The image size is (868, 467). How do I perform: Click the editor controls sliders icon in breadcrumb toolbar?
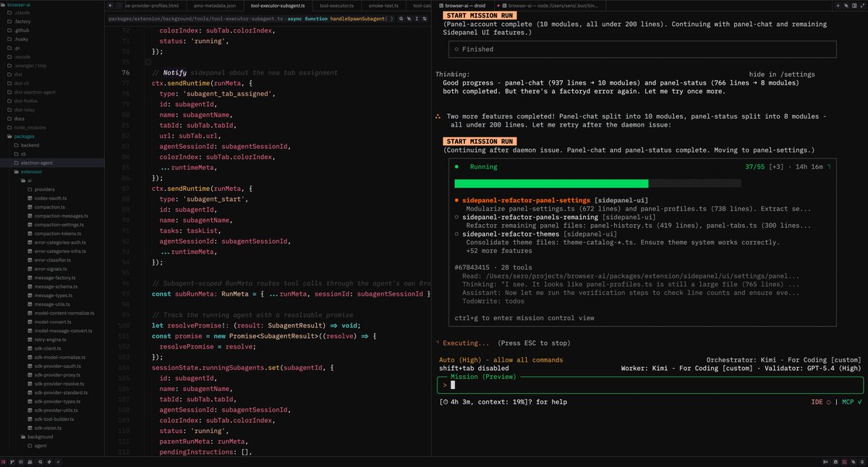(425, 19)
